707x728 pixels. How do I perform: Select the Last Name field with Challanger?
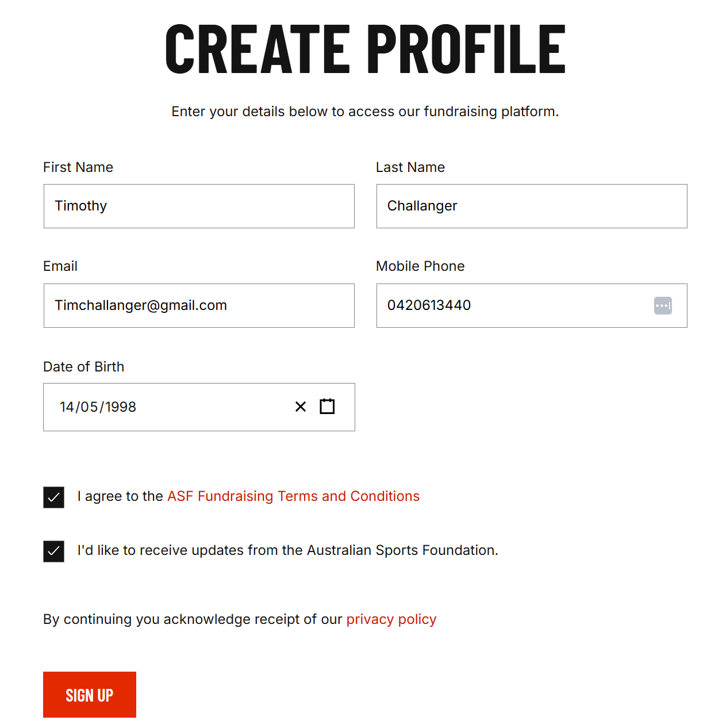click(532, 206)
